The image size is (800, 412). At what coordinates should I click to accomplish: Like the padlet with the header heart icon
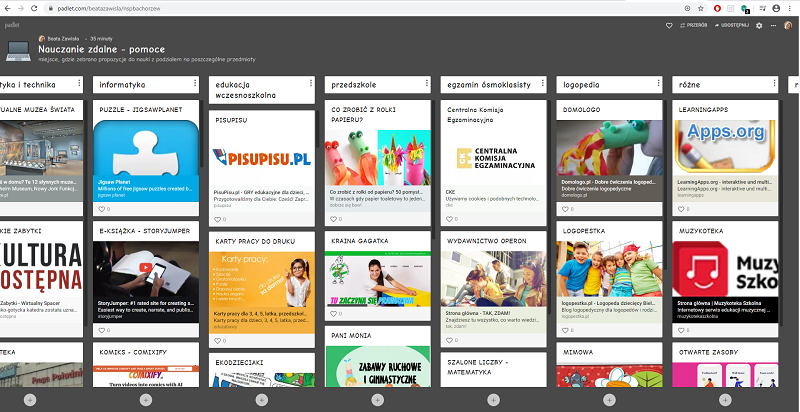pyautogui.click(x=669, y=25)
